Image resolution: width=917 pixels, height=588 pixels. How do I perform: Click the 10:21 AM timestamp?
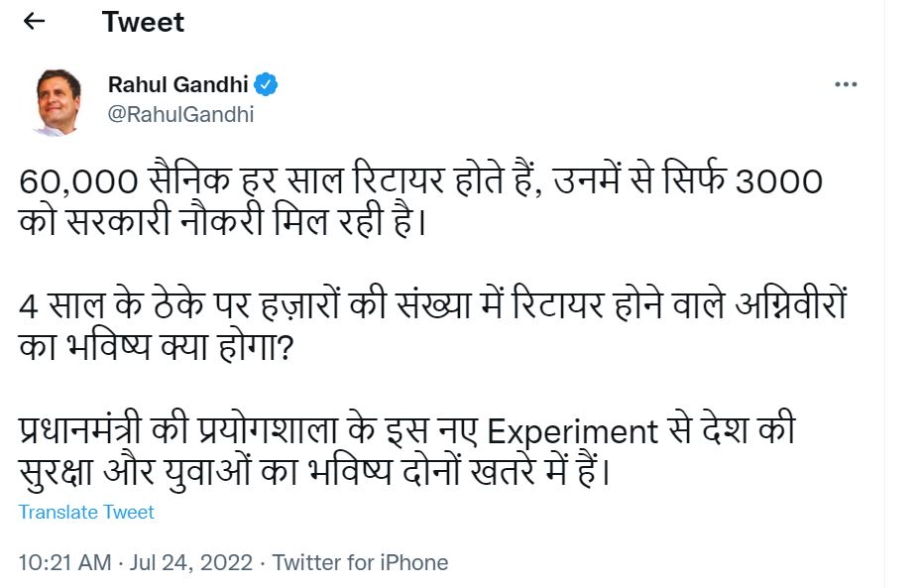[x=64, y=563]
